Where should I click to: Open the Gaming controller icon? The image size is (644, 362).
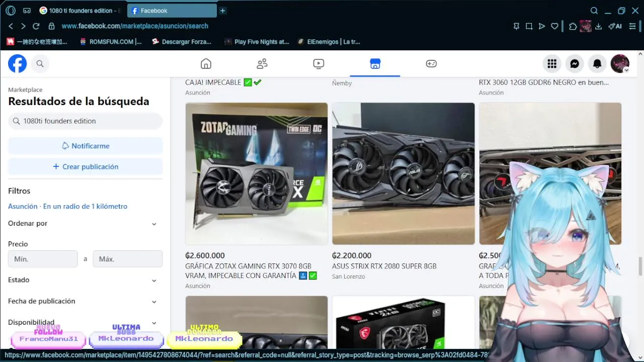click(x=431, y=64)
